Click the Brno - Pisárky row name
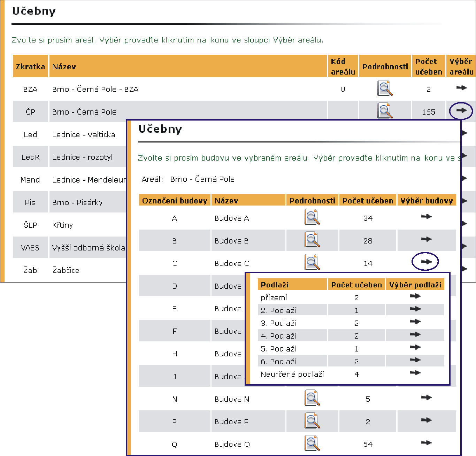476x456 pixels. pyautogui.click(x=77, y=202)
